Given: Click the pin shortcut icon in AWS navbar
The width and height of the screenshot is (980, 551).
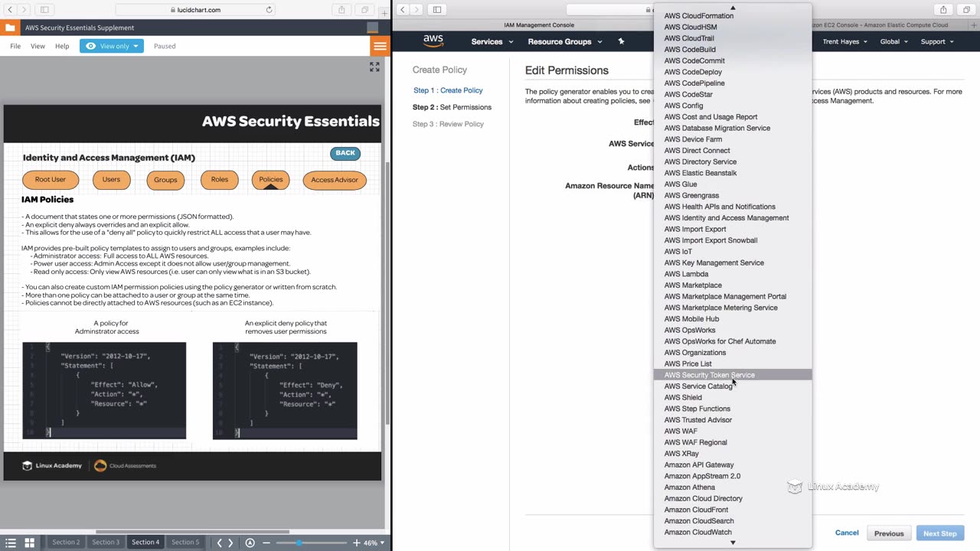Looking at the screenshot, I should tap(621, 41).
